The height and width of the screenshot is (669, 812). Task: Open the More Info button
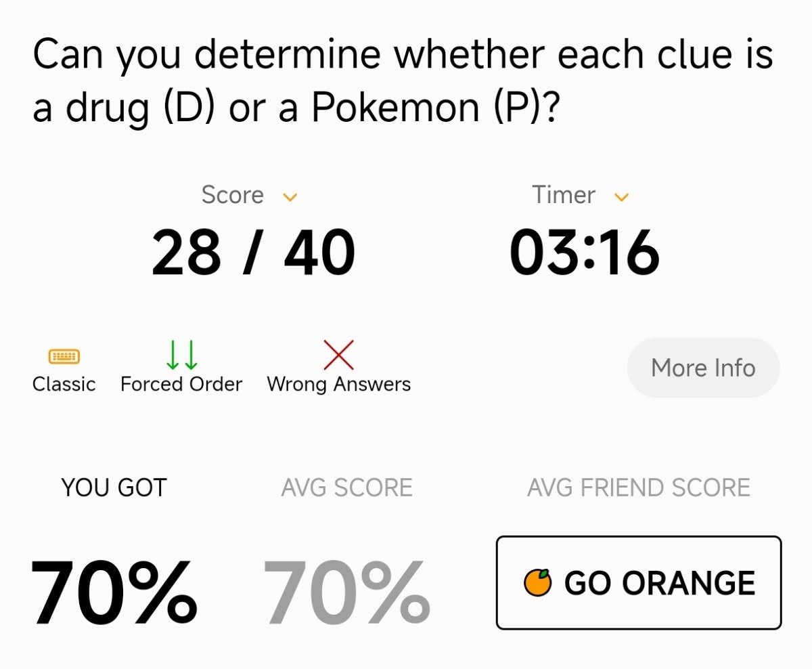703,368
